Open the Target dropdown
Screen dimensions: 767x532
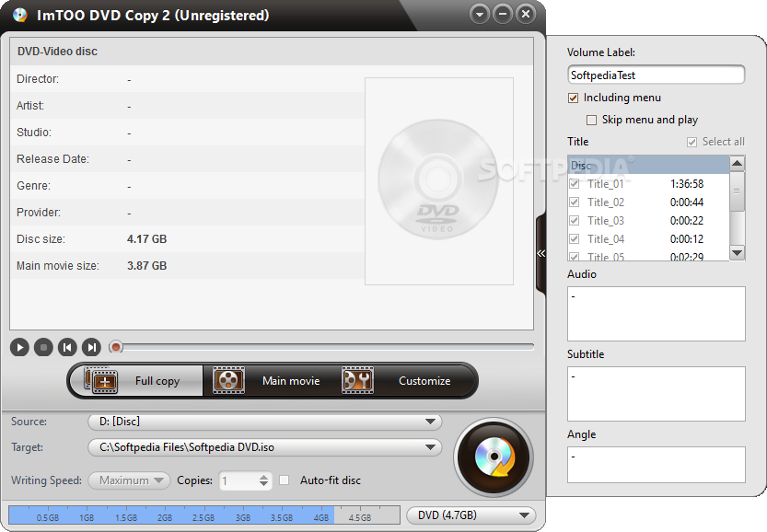click(264, 447)
